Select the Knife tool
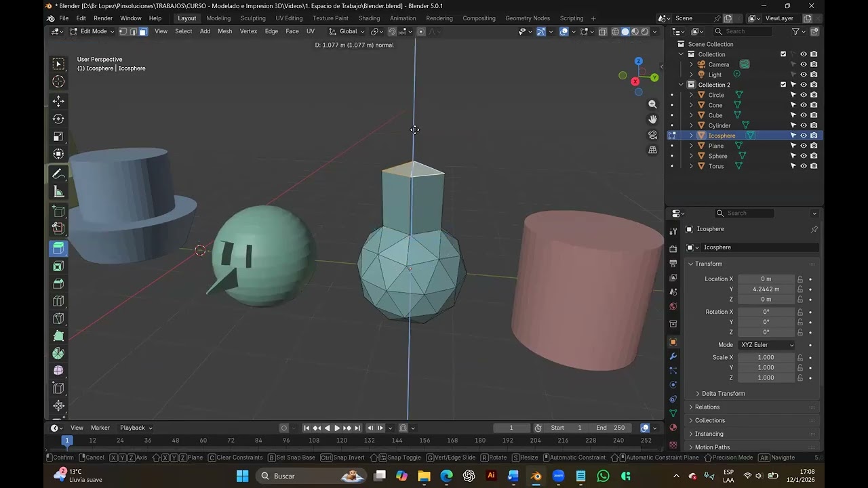Screen dimensions: 868x488 click(x=58, y=319)
